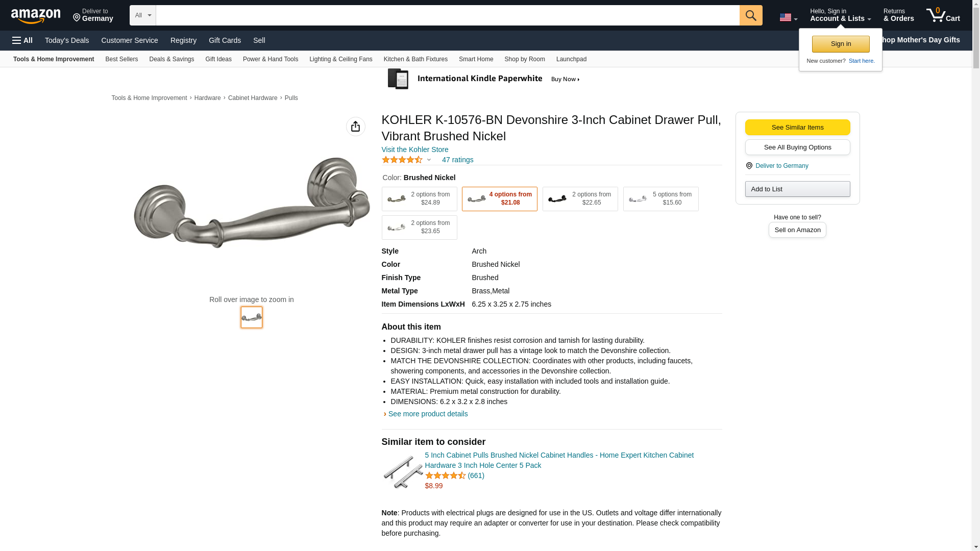Screen dimensions: 980x551
Task: Visit the Kohler Store link
Action: tap(415, 149)
